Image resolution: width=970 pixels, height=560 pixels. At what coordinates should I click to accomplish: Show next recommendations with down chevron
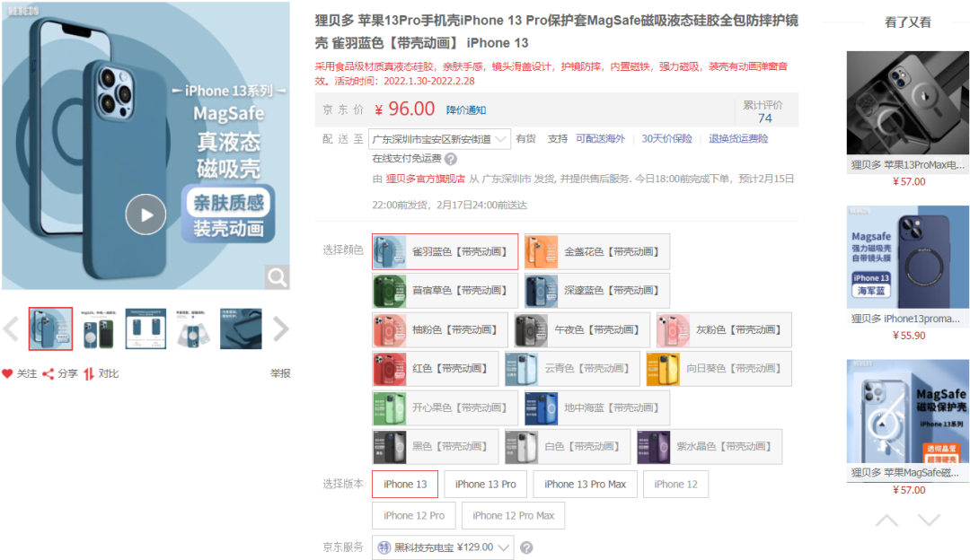click(929, 521)
